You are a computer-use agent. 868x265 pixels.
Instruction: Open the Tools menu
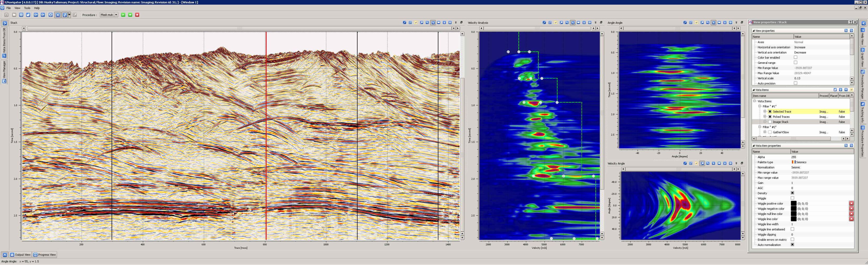tap(27, 8)
